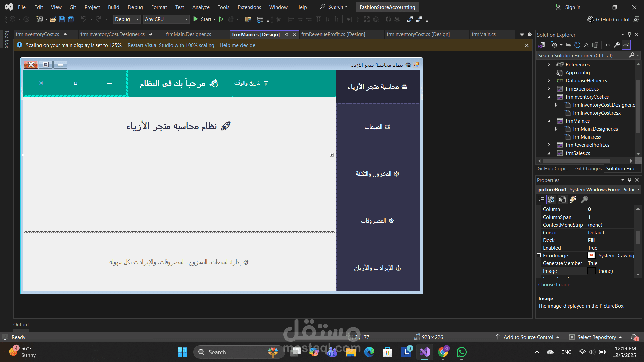Expand the References node in Solution Explorer

click(549, 64)
